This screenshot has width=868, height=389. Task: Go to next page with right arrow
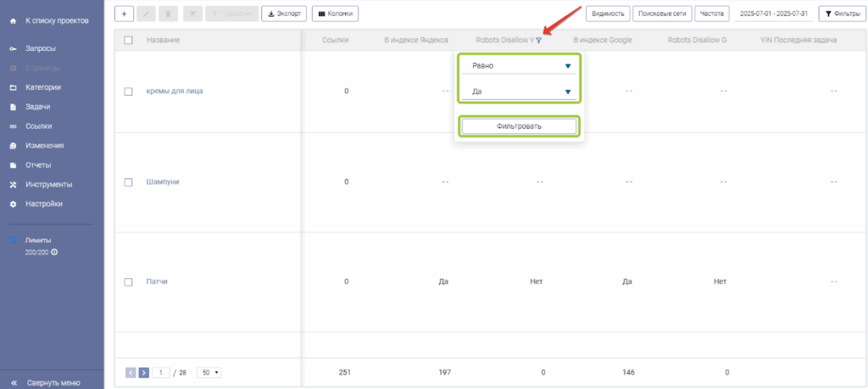(x=144, y=372)
